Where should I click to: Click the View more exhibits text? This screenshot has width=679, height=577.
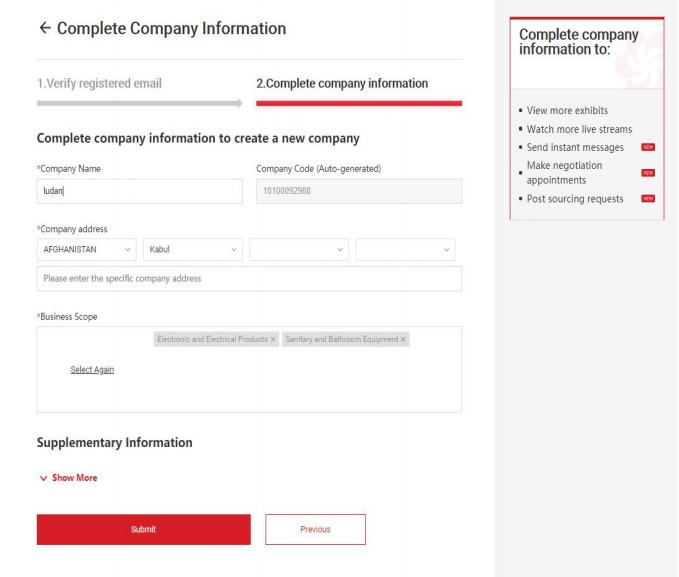(x=567, y=110)
